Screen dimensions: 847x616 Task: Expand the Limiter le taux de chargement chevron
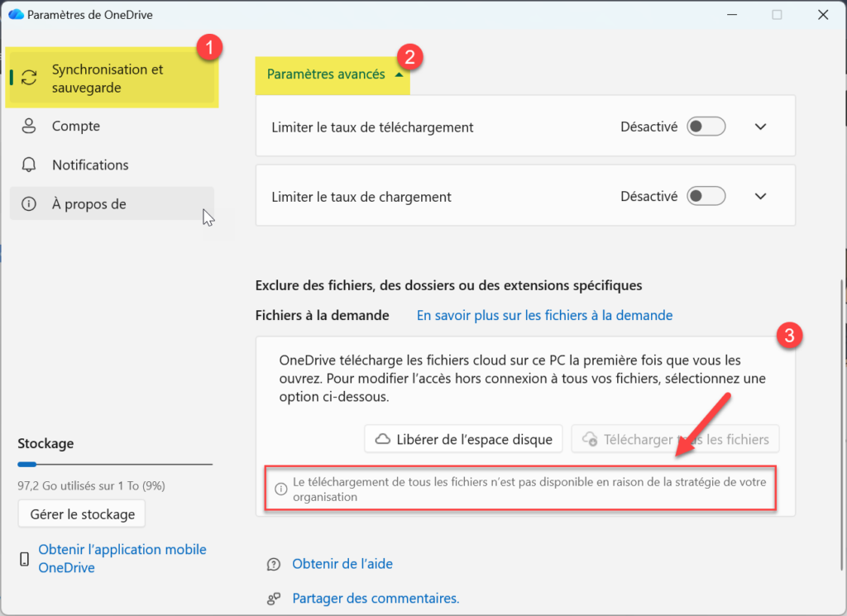coord(761,197)
